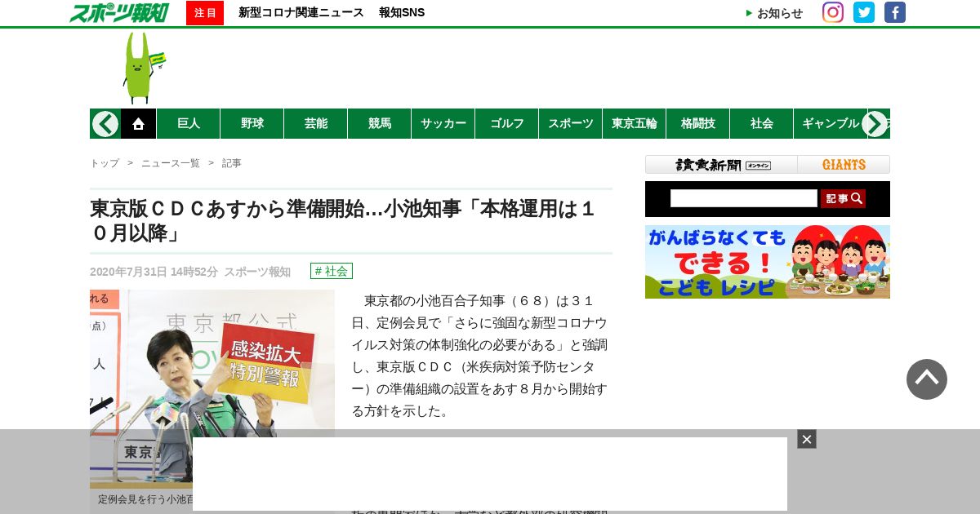Open お知らせ notices link
This screenshot has width=980, height=514.
point(774,13)
